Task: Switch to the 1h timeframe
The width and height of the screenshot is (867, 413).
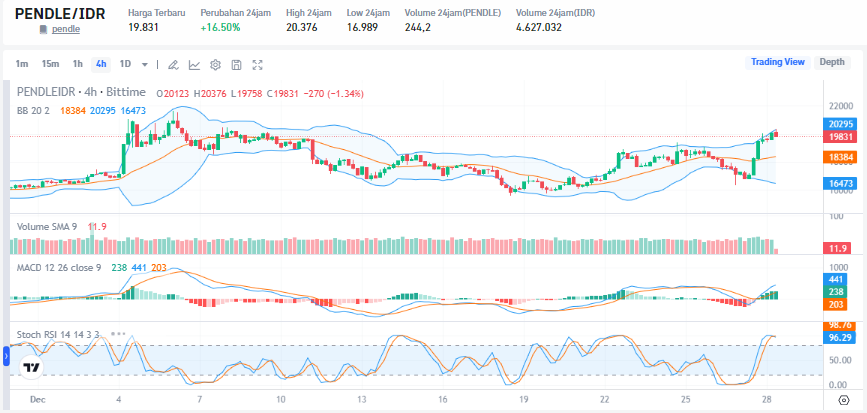Action: (77, 64)
